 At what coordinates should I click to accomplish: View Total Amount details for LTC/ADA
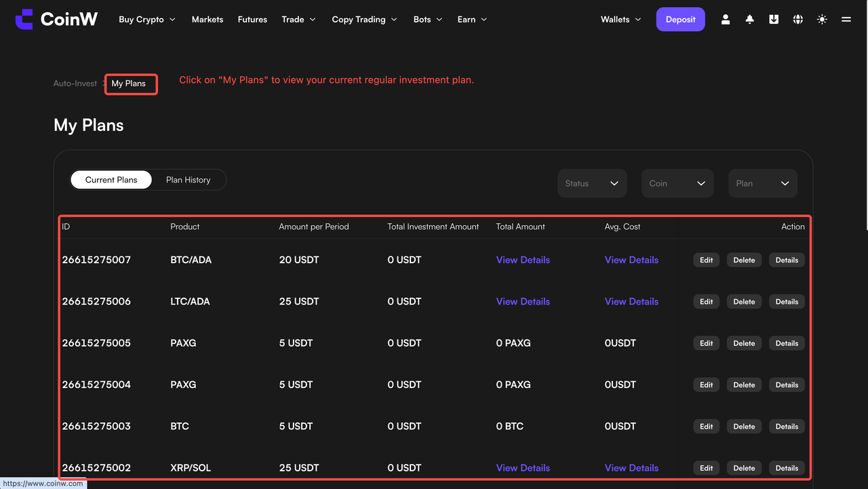pyautogui.click(x=523, y=302)
